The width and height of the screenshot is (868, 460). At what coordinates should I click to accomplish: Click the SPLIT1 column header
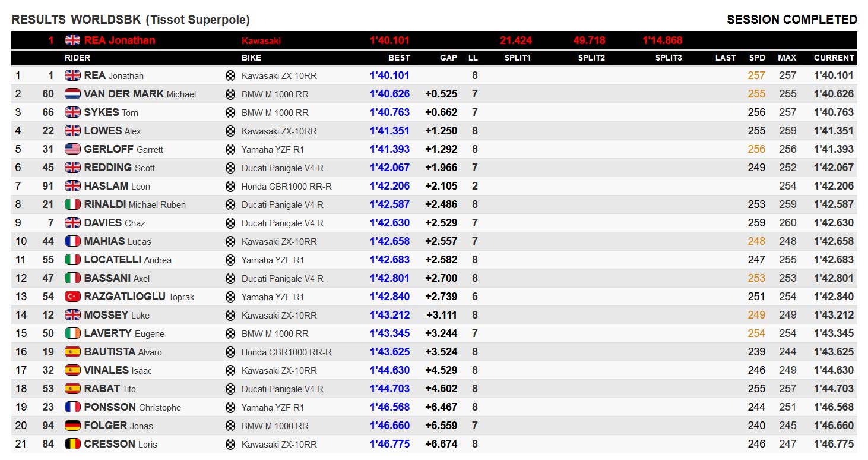click(x=518, y=58)
